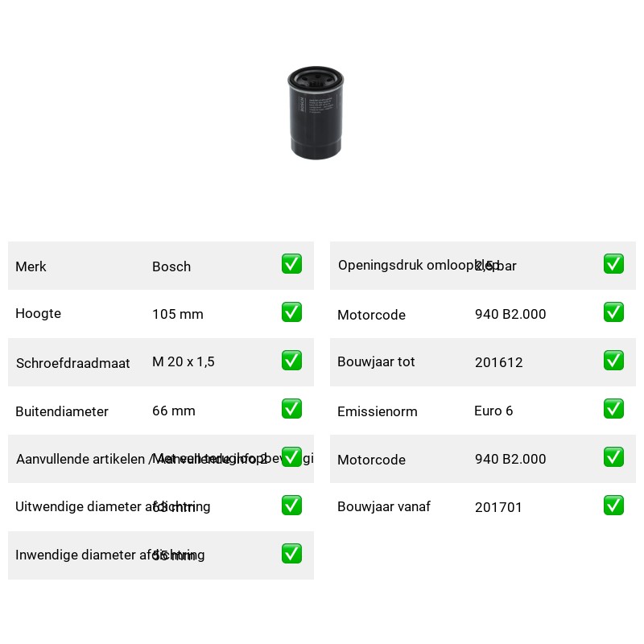Click the Bouwjaar vanaf label
This screenshot has height=644, width=644.
click(x=384, y=506)
